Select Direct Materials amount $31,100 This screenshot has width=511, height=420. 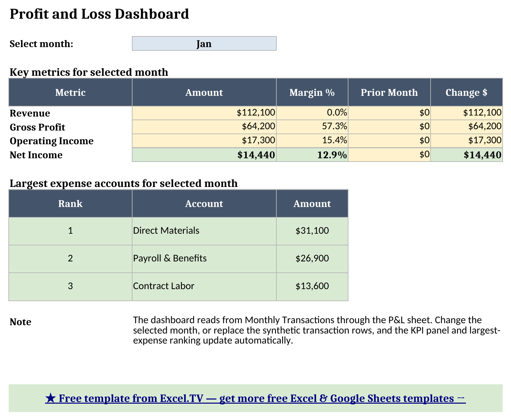point(312,231)
